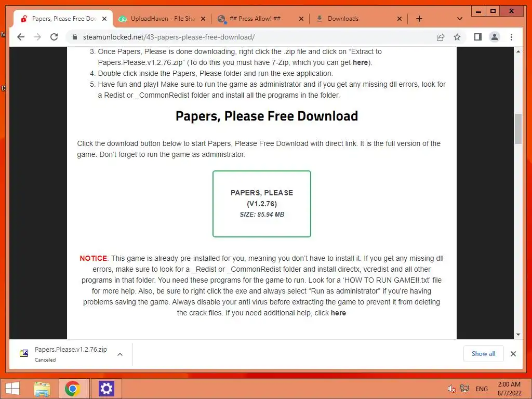532x399 pixels.
Task: Open File Explorer from the taskbar
Action: click(42, 389)
